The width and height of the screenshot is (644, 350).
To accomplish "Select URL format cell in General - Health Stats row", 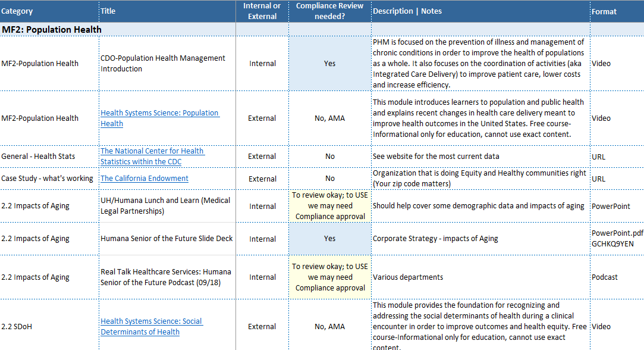I will [617, 157].
